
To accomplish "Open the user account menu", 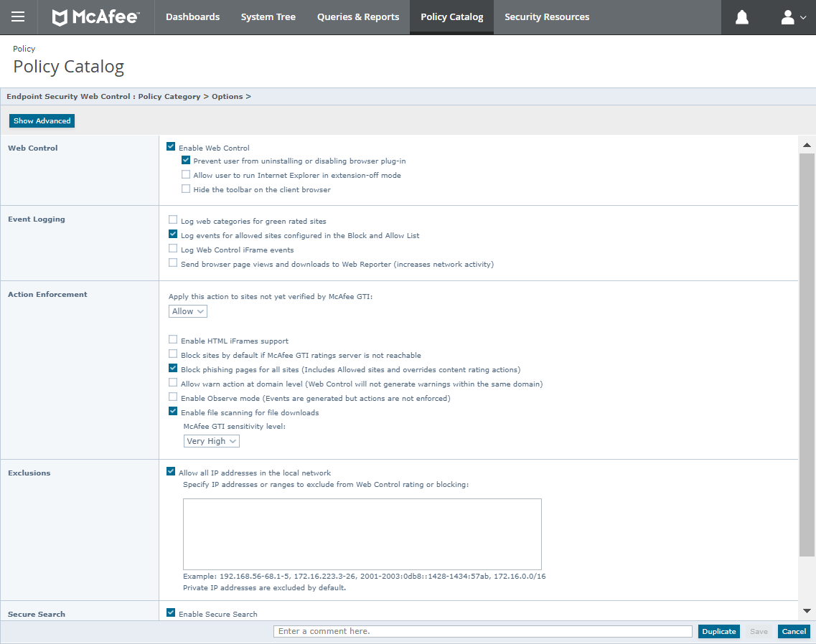I will click(x=793, y=17).
